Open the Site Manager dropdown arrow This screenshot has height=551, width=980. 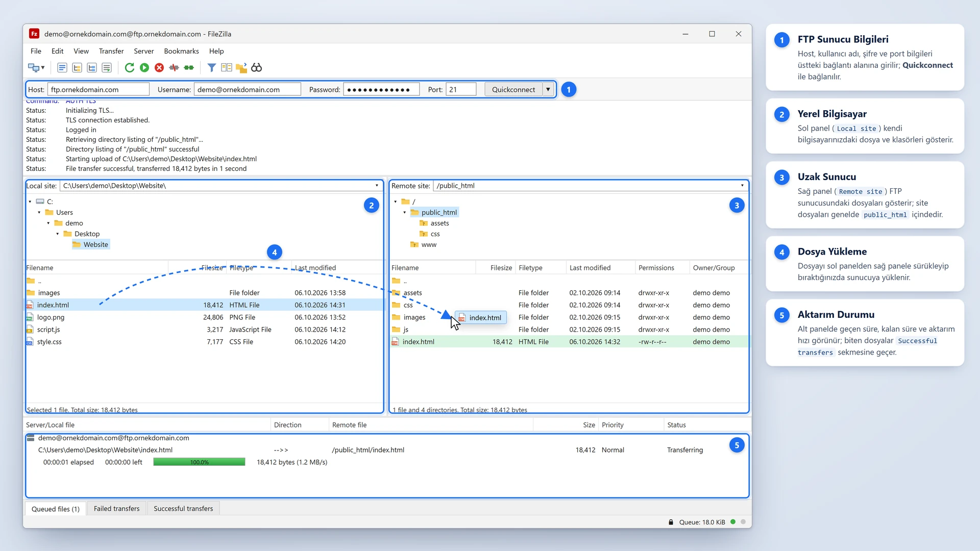[x=43, y=67]
